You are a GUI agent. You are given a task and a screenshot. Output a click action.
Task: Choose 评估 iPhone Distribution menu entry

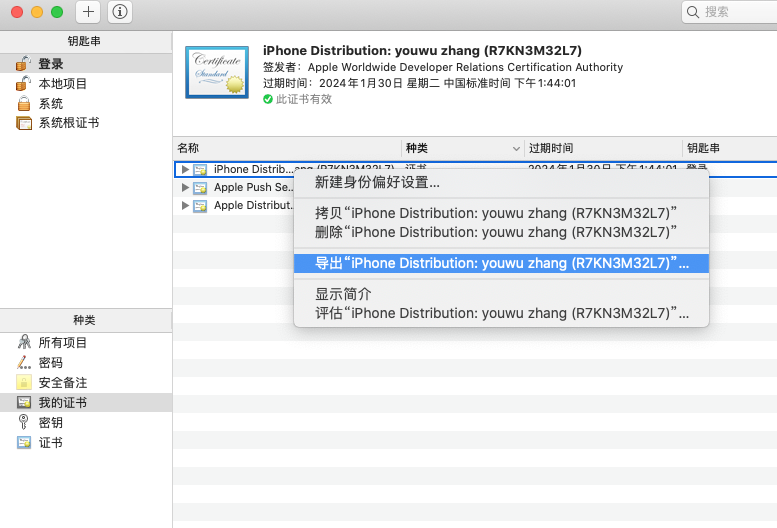point(501,313)
